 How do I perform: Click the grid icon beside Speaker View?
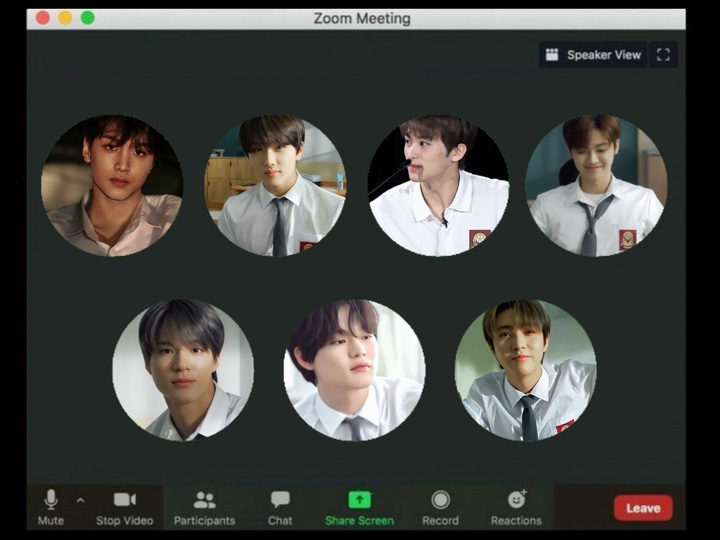point(552,55)
